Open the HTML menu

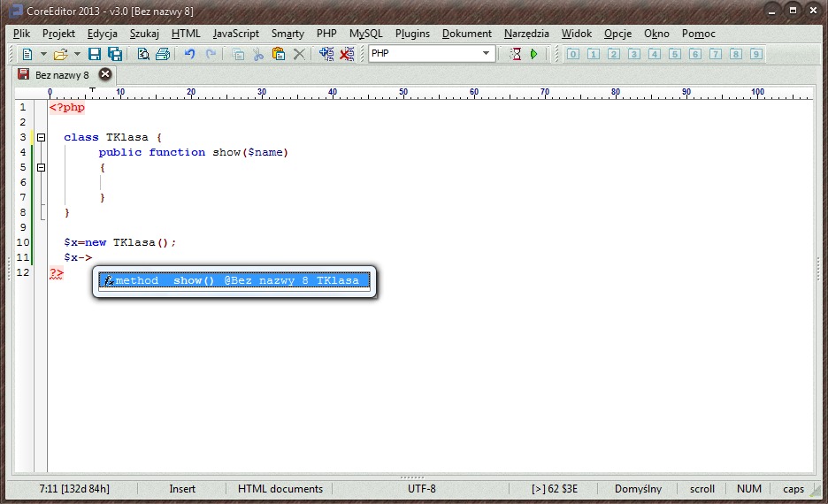186,34
